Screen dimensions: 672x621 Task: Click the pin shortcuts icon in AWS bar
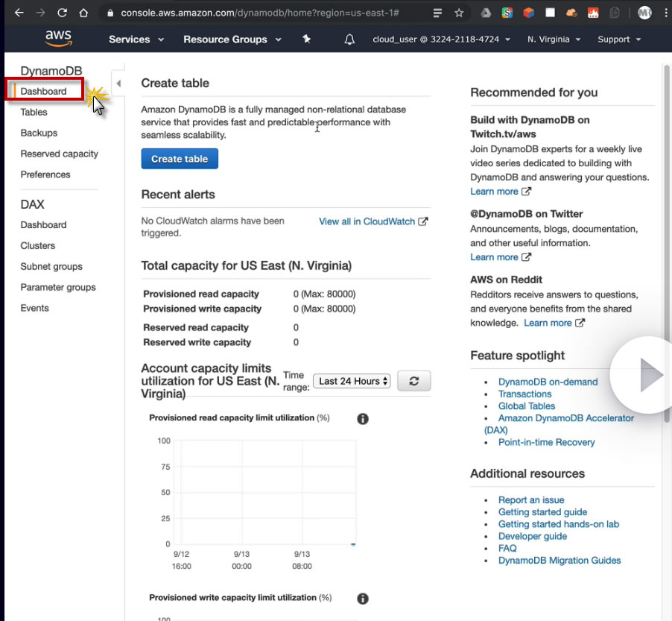tap(306, 39)
